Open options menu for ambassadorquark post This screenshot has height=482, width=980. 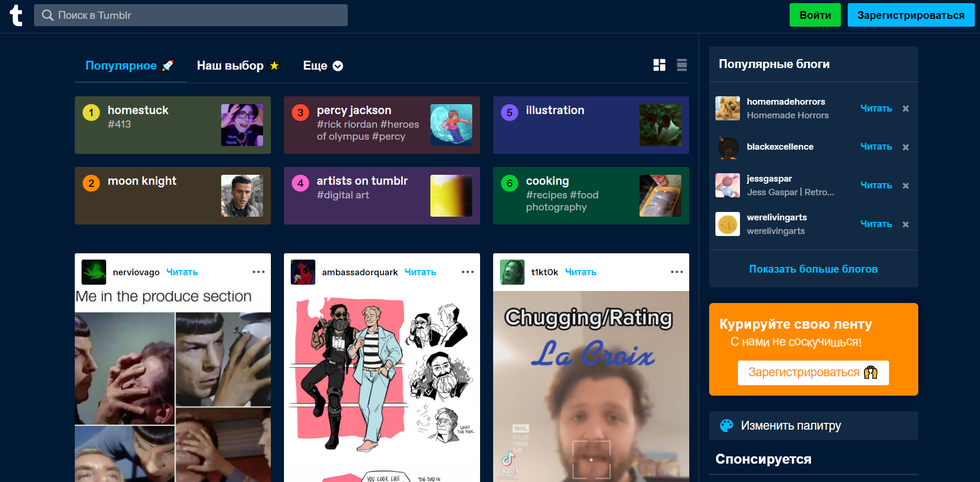pos(468,272)
